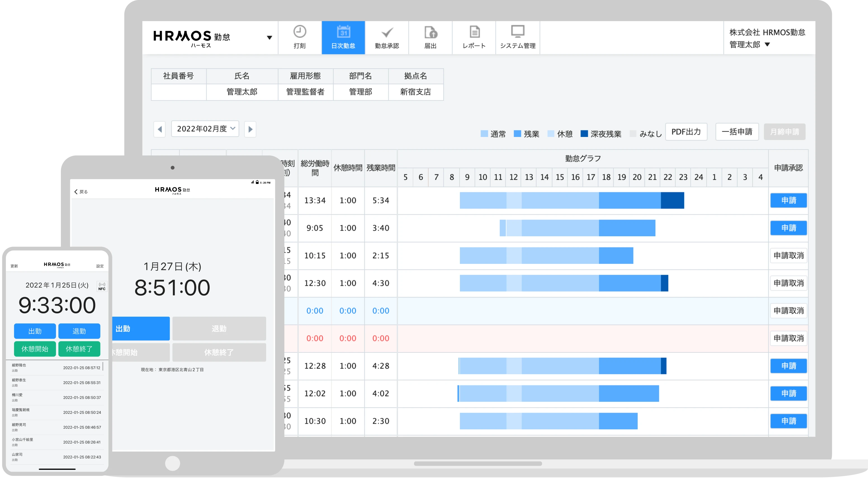This screenshot has width=868, height=478.
Task: Expand the HRMOS勤怠 logo dropdown arrow
Action: click(269, 38)
